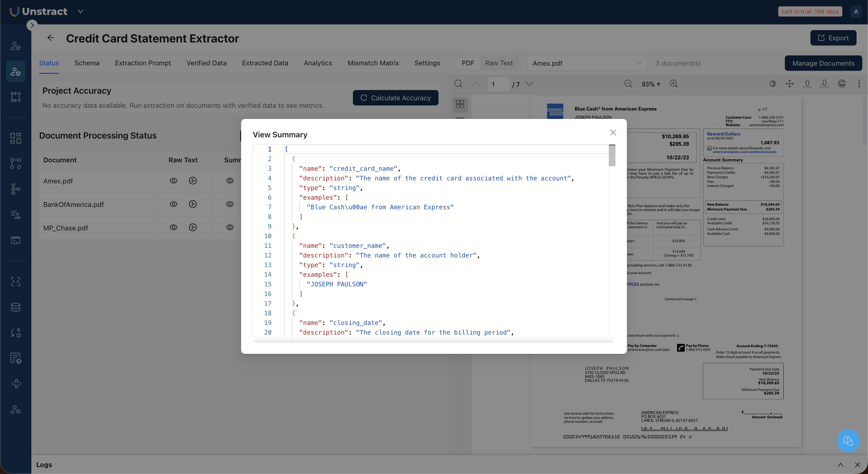This screenshot has height=474, width=868.
Task: Open the 93% zoom level dropdown
Action: click(651, 84)
